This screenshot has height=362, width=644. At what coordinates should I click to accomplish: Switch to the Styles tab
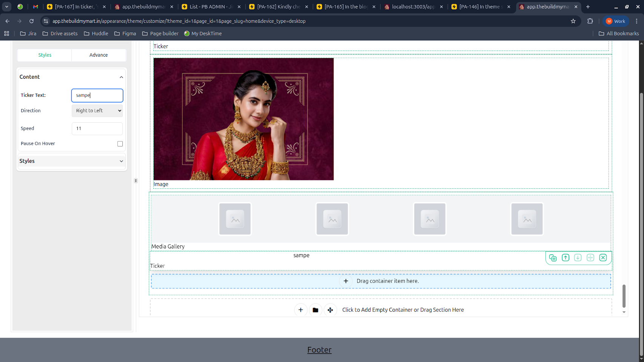[x=45, y=55]
